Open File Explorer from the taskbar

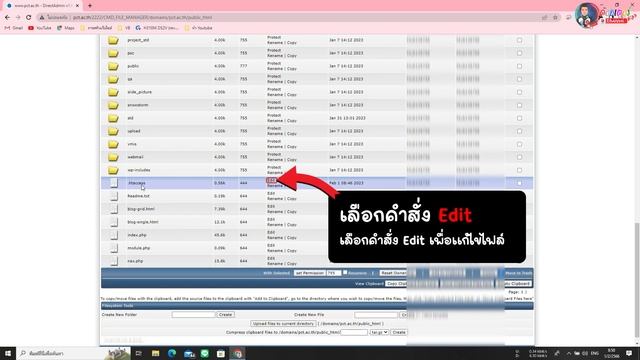pos(156,353)
